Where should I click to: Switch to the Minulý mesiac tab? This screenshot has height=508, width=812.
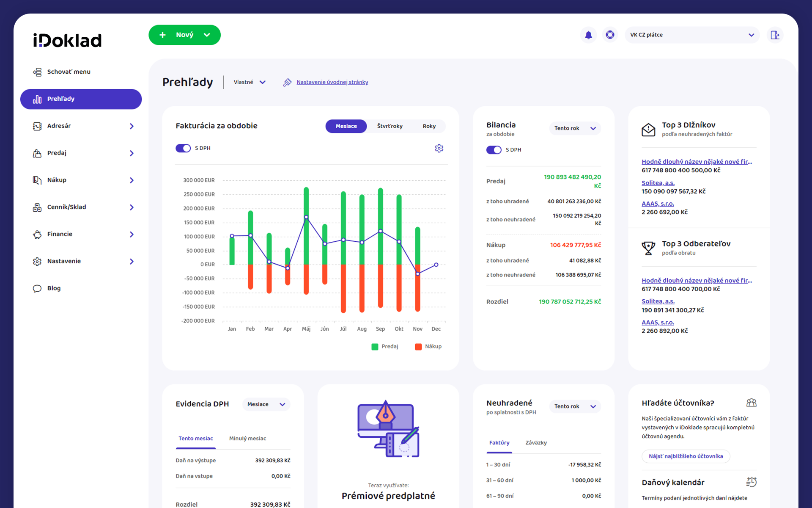point(247,439)
